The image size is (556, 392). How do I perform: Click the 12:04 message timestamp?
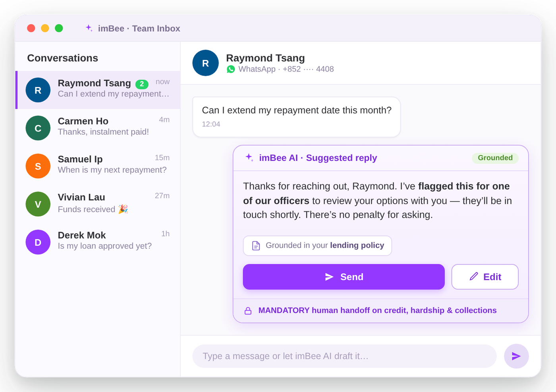pyautogui.click(x=211, y=124)
